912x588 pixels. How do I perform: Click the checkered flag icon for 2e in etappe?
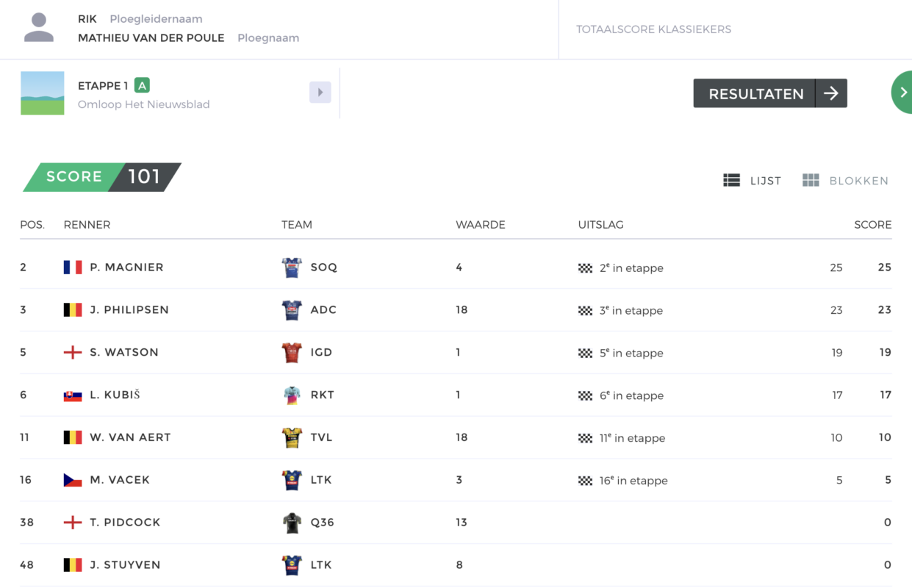tap(585, 268)
